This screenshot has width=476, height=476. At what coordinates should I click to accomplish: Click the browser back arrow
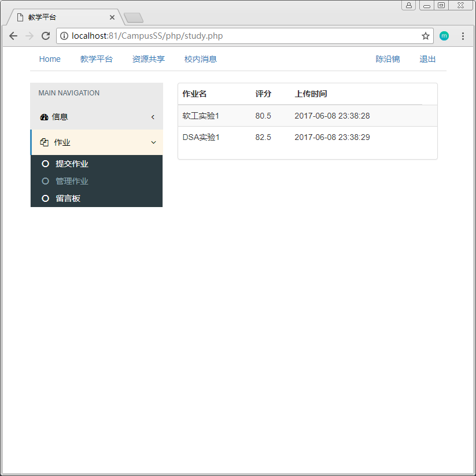click(13, 36)
